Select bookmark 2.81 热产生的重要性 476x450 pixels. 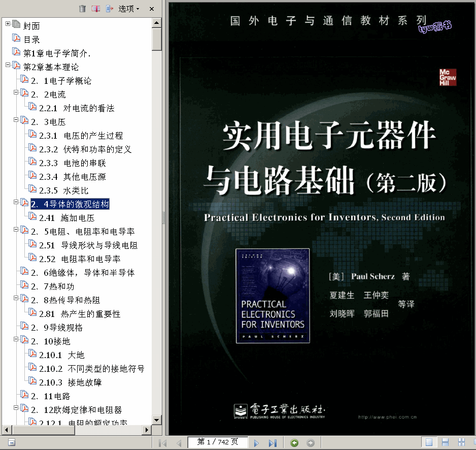[x=80, y=314]
